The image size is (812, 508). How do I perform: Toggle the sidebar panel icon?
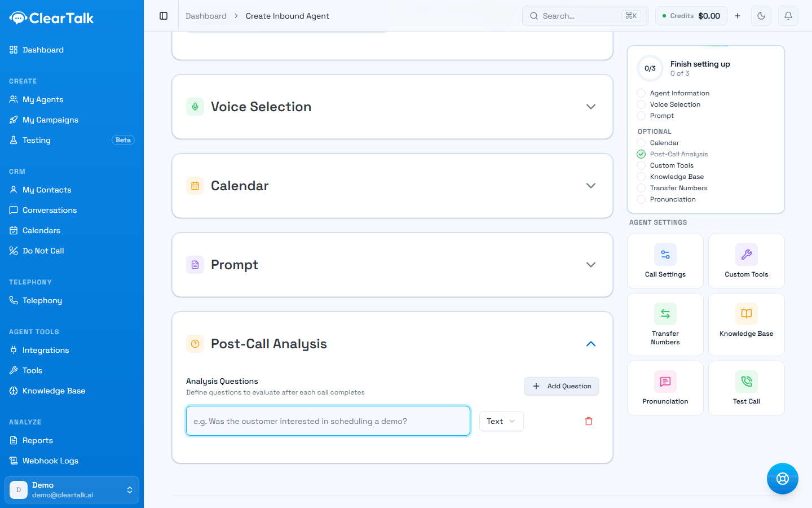coord(164,16)
